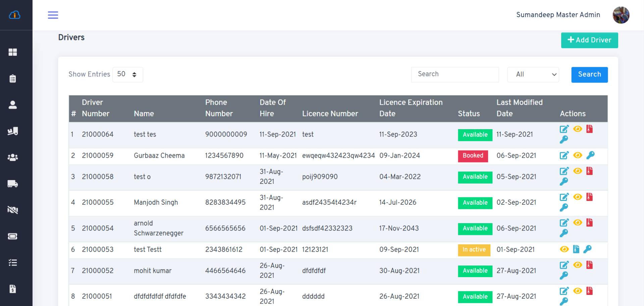View details of Manjodh Singh
The image size is (644, 306).
pyautogui.click(x=578, y=197)
